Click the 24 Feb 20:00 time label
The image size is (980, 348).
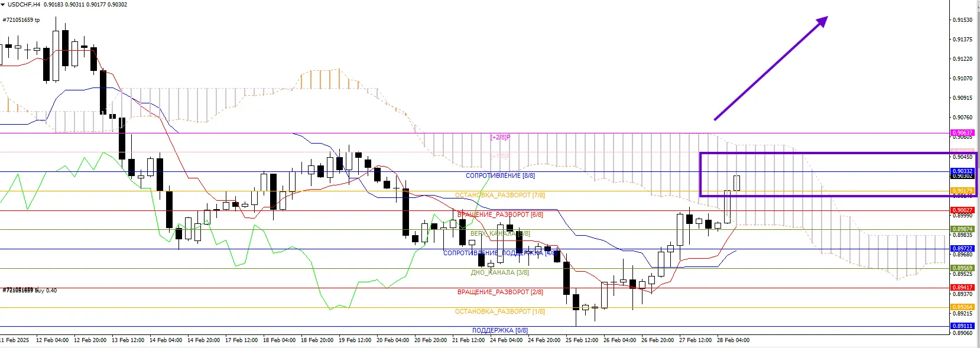pyautogui.click(x=544, y=340)
